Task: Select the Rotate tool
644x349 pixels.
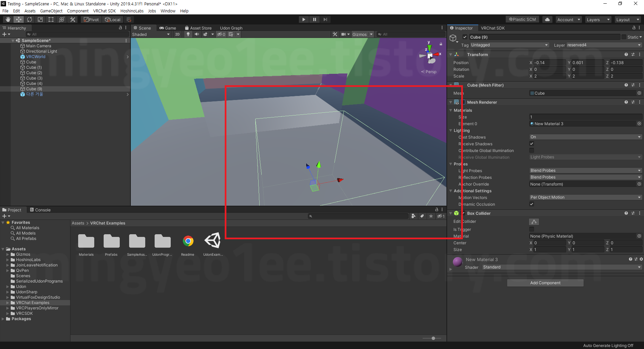Action: coord(30,19)
